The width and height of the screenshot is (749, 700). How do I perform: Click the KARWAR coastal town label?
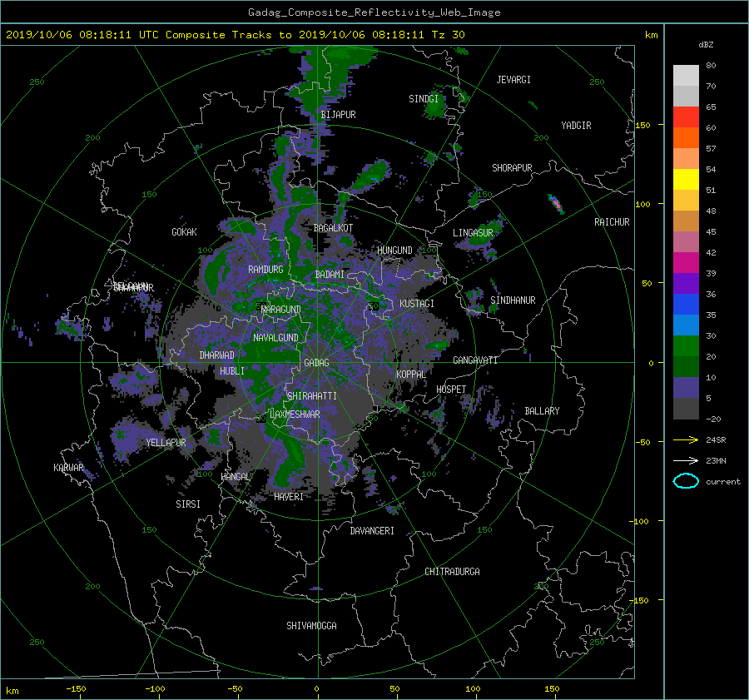pyautogui.click(x=69, y=467)
